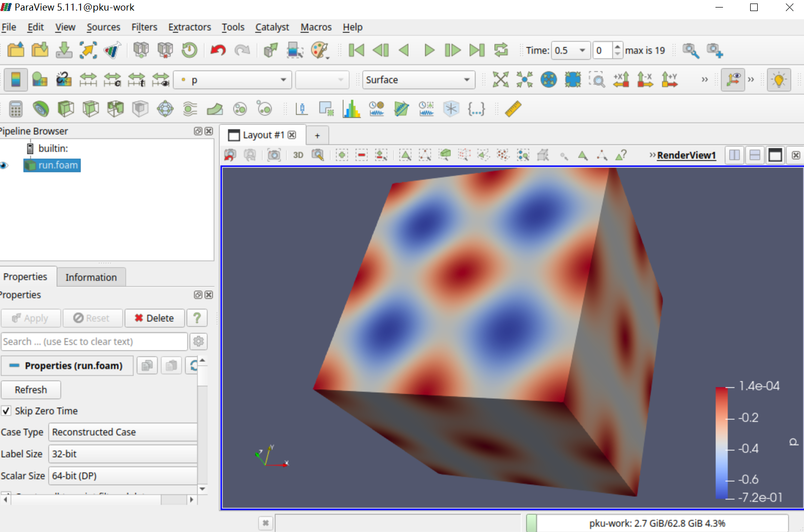The width and height of the screenshot is (804, 532).
Task: Click the Calculator filter icon
Action: [16, 109]
